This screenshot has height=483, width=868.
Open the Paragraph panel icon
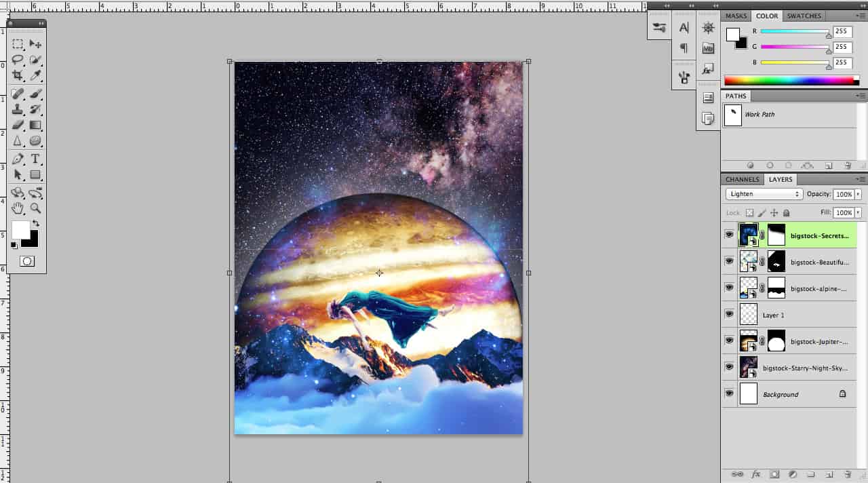point(684,48)
